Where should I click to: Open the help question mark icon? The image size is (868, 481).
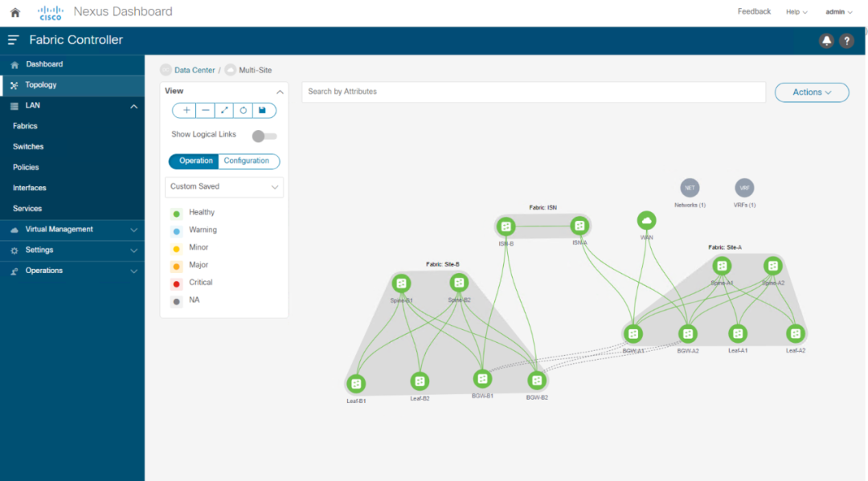coord(846,41)
